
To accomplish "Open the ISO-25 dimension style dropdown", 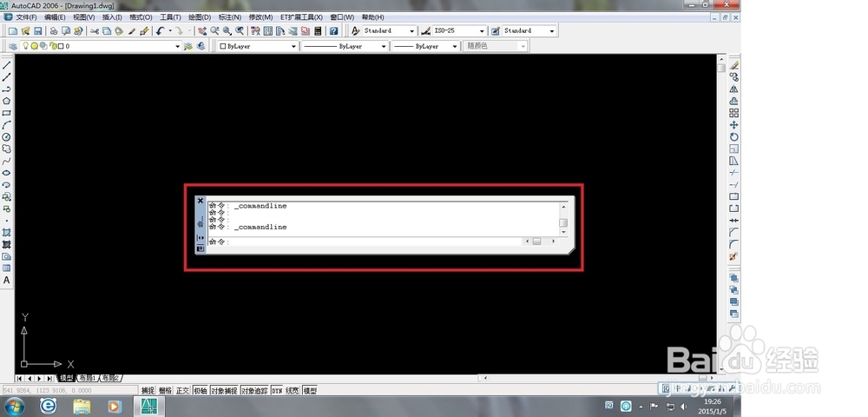I will (x=482, y=31).
